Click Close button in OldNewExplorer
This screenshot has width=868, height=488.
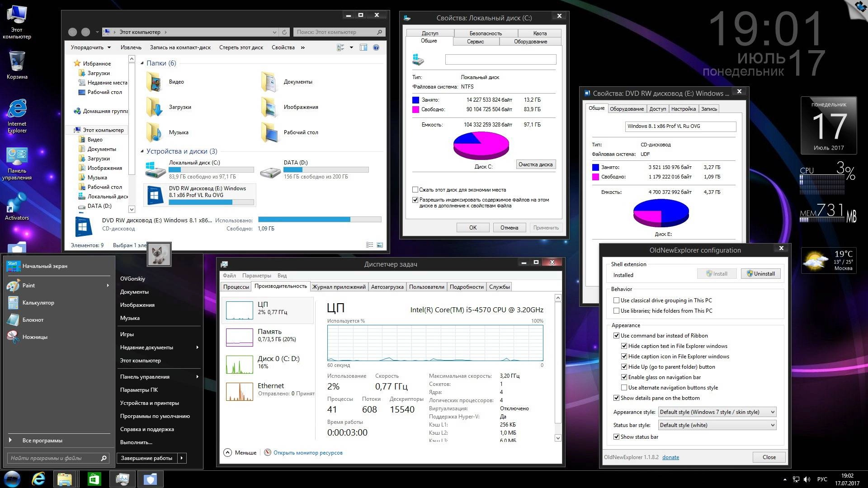point(769,457)
